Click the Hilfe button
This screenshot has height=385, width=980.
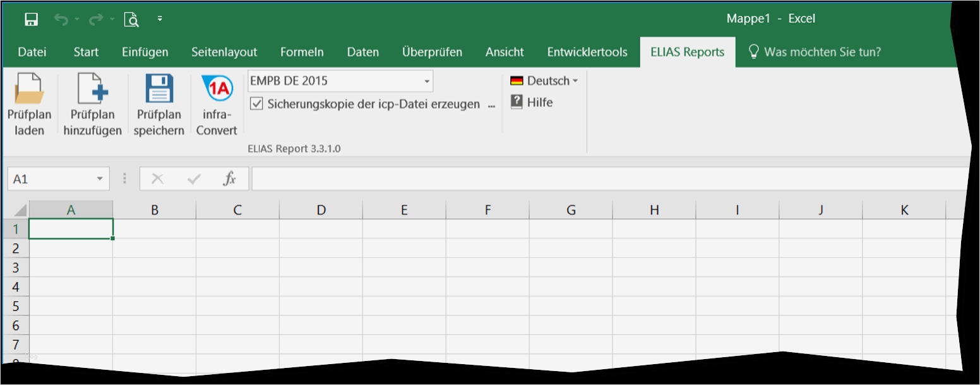(x=539, y=102)
